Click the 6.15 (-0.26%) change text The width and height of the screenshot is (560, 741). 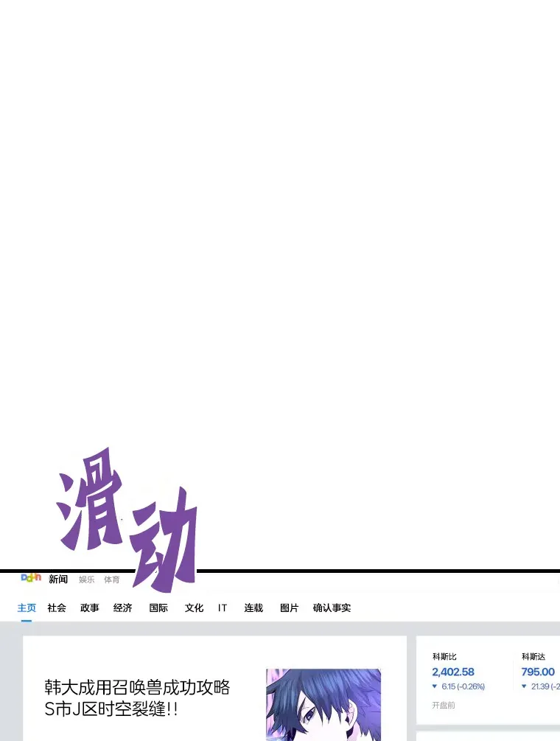pyautogui.click(x=463, y=686)
